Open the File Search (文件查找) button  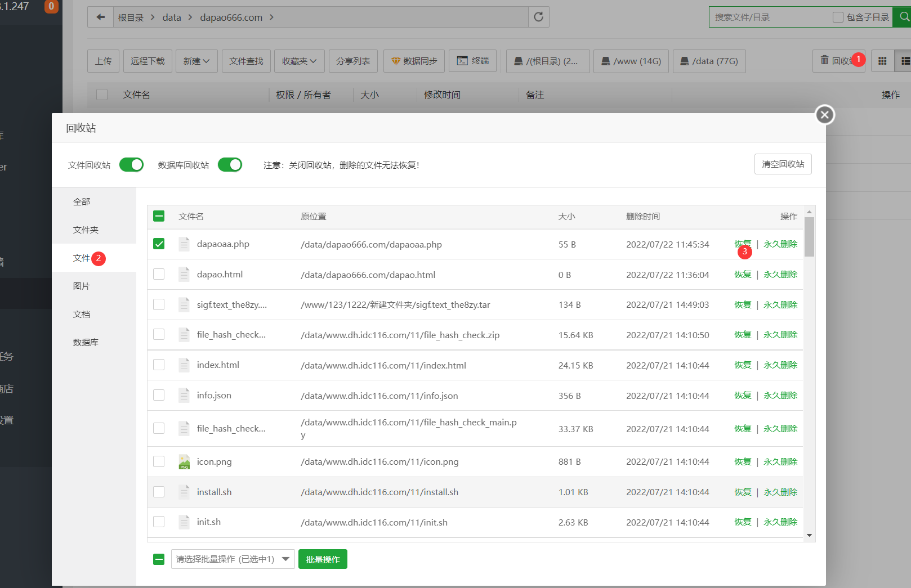(246, 61)
